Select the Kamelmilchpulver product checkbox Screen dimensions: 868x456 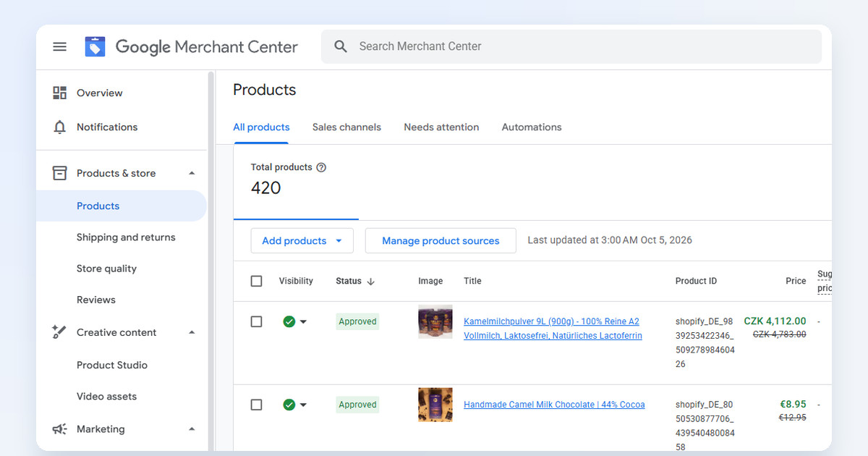pyautogui.click(x=256, y=321)
